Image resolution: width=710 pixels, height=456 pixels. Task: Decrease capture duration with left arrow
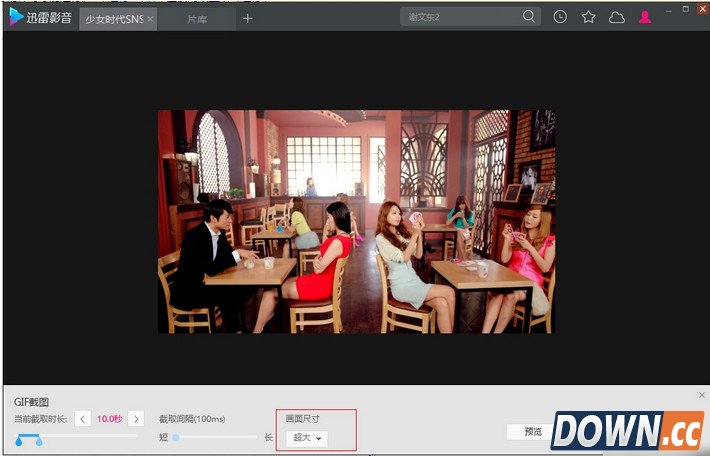tap(83, 418)
